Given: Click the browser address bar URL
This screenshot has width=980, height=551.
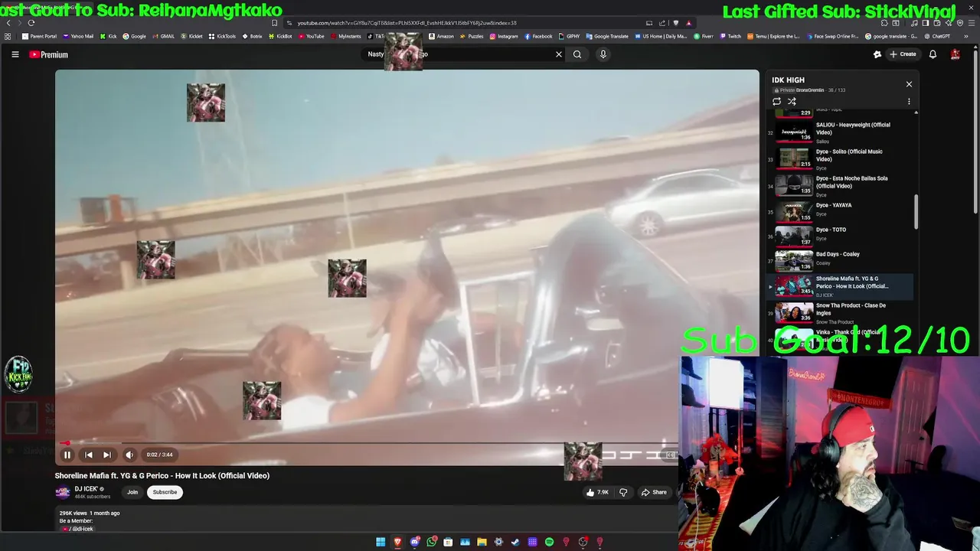Looking at the screenshot, I should click(x=407, y=23).
